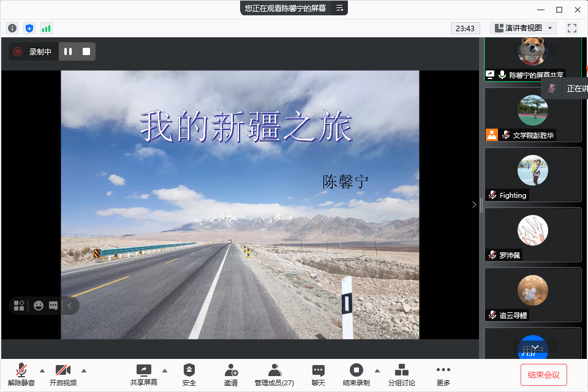Open Manage Members (管理成员) panel

tap(274, 374)
